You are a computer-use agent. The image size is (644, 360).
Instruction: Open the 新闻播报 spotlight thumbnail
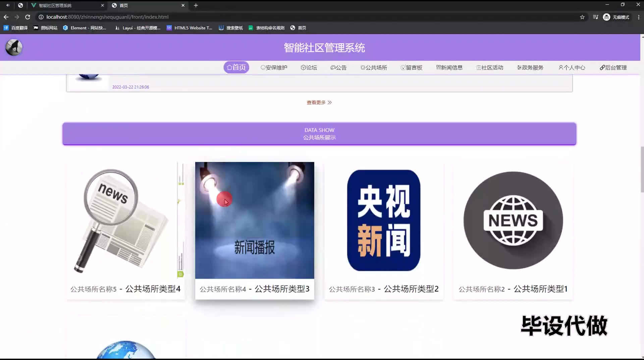point(255,220)
